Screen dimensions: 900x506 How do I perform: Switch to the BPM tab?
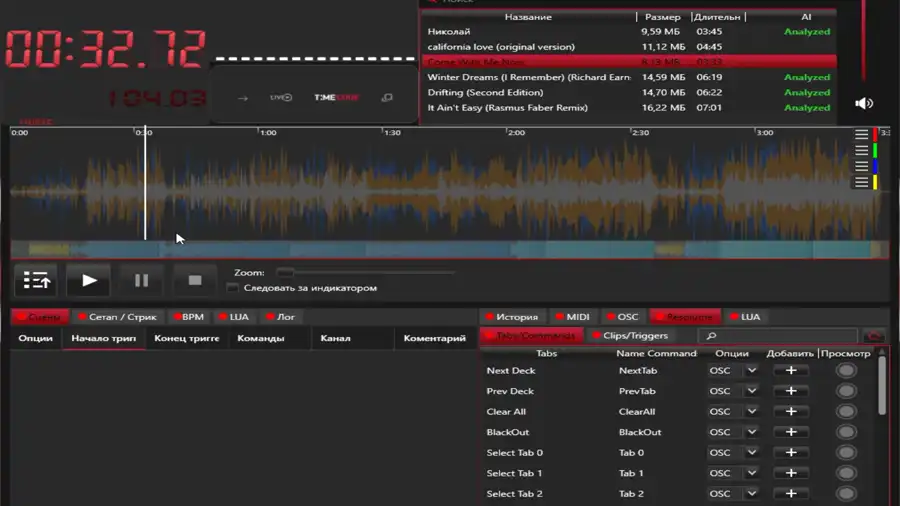click(x=187, y=317)
